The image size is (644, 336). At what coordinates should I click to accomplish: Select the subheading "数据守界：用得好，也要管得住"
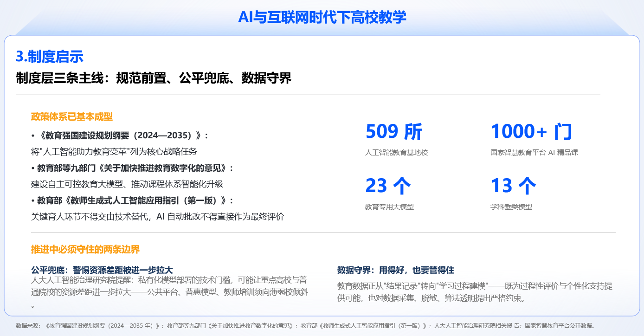click(x=396, y=270)
